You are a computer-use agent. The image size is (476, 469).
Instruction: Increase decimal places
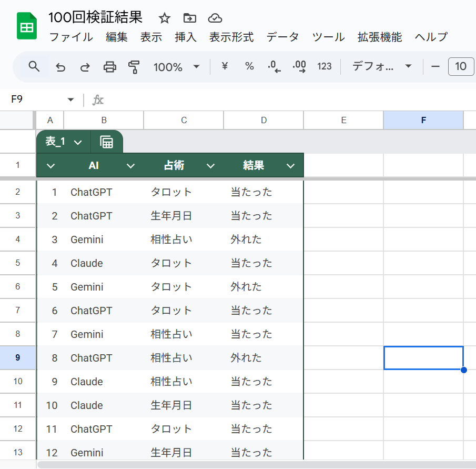click(299, 66)
